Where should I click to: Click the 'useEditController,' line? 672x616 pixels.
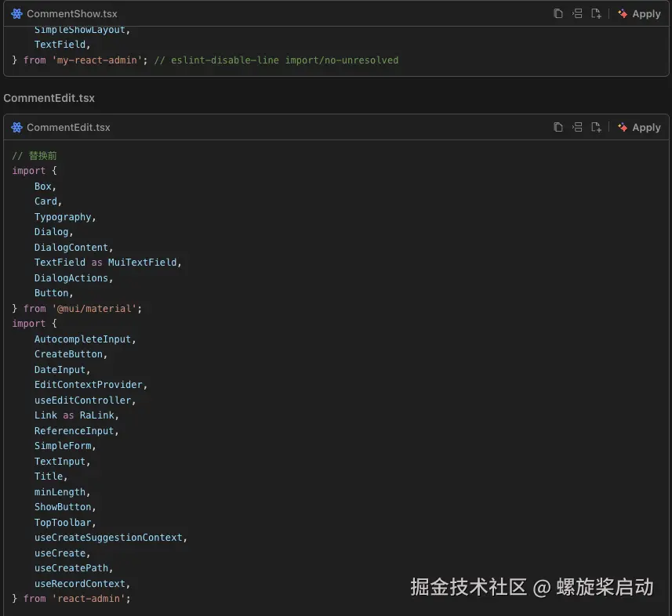(85, 400)
